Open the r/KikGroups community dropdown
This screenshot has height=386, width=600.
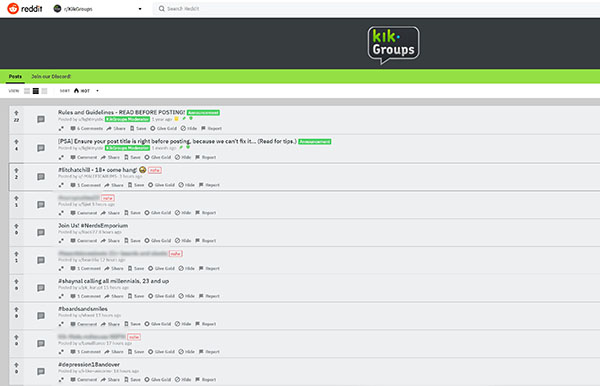pyautogui.click(x=98, y=9)
